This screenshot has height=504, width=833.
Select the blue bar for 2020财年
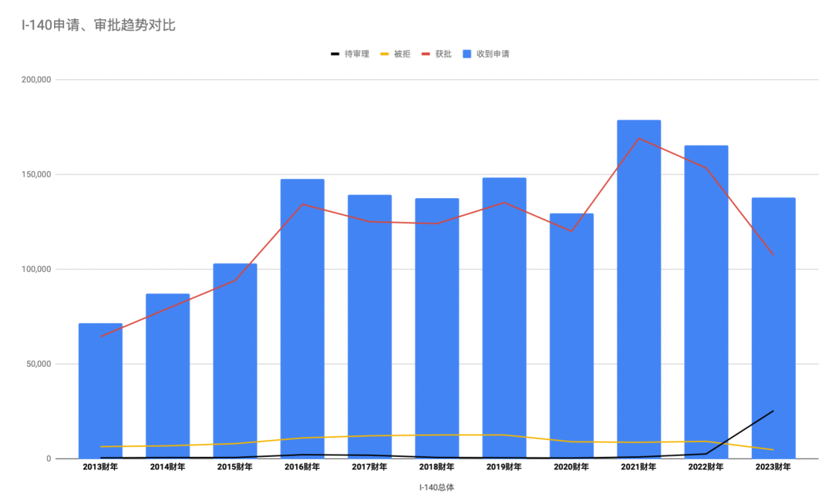click(x=571, y=336)
